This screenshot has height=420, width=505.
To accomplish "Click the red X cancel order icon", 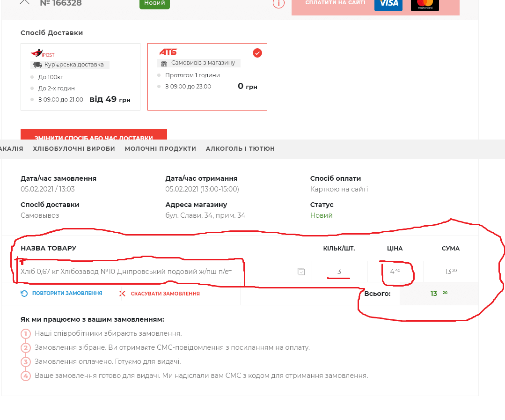I will (x=122, y=294).
